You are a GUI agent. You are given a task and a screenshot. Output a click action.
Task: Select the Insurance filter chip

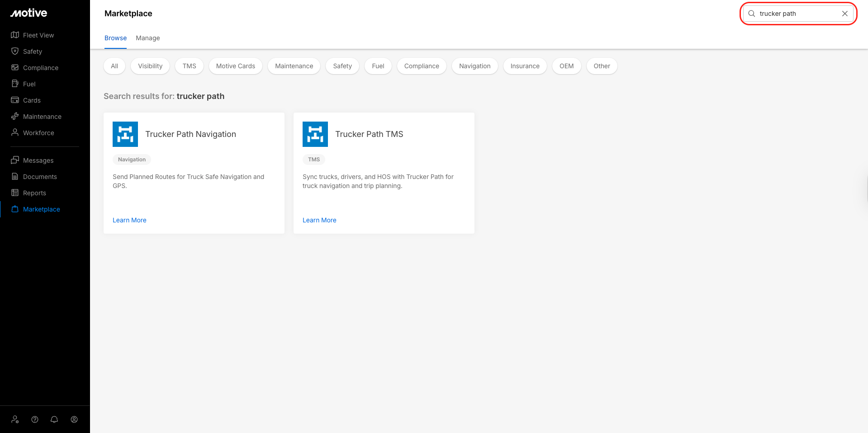pos(525,66)
